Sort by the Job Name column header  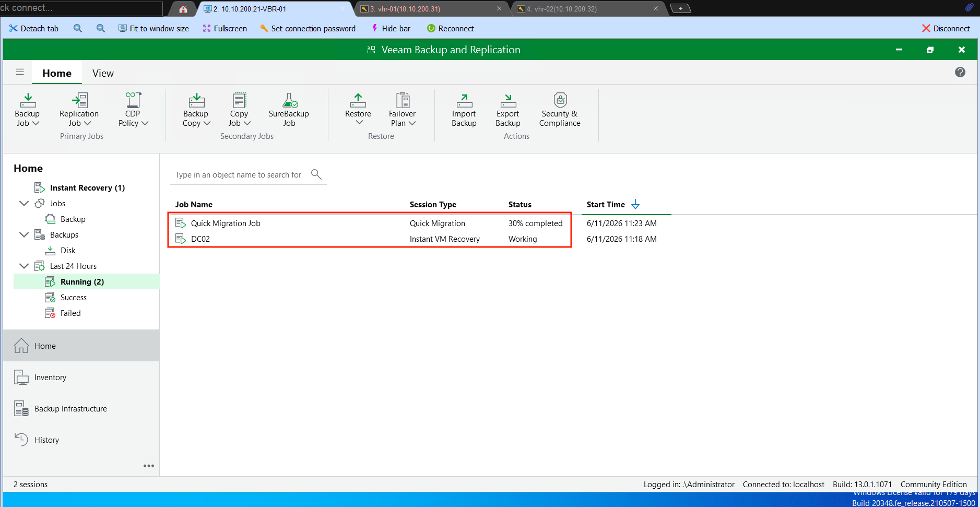click(x=194, y=204)
